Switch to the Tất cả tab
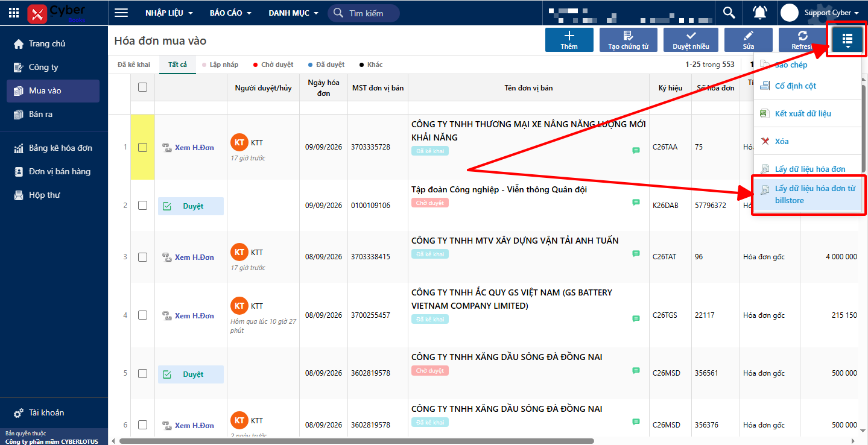Screen dimensions: 868x445 [x=177, y=65]
